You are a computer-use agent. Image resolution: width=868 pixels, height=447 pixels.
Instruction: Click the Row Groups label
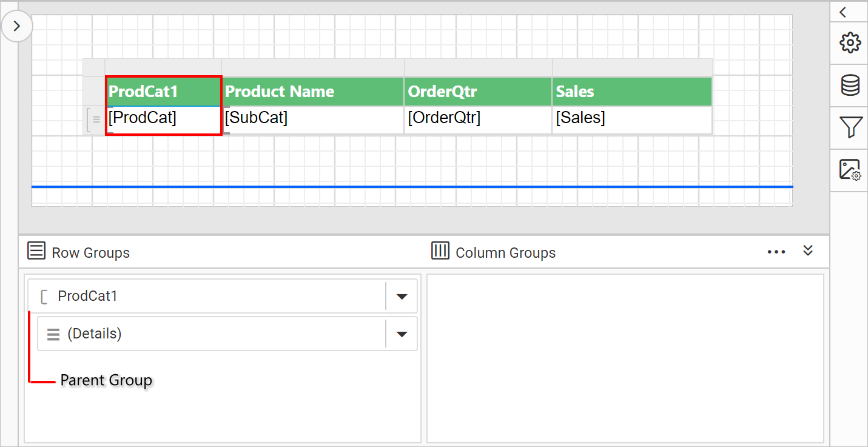pos(91,253)
